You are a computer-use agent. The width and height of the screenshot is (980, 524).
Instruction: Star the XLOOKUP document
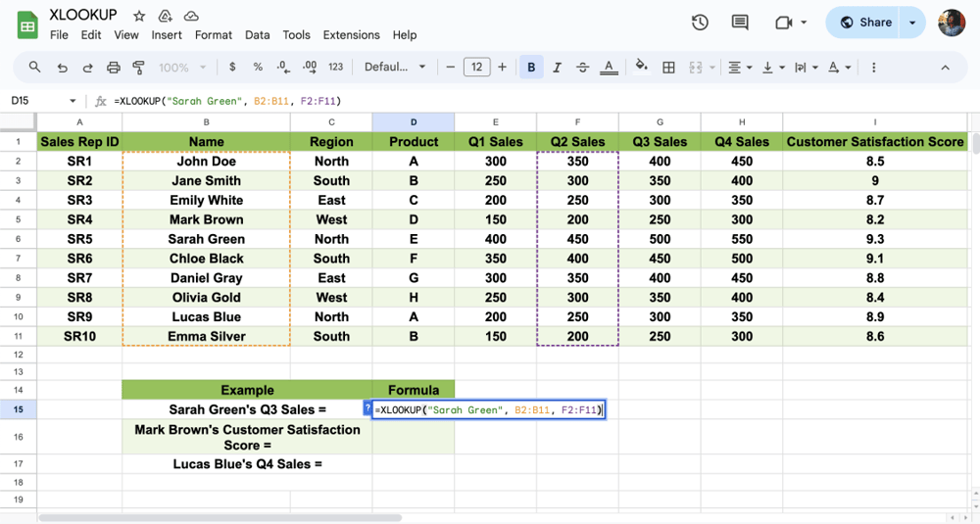pyautogui.click(x=139, y=16)
